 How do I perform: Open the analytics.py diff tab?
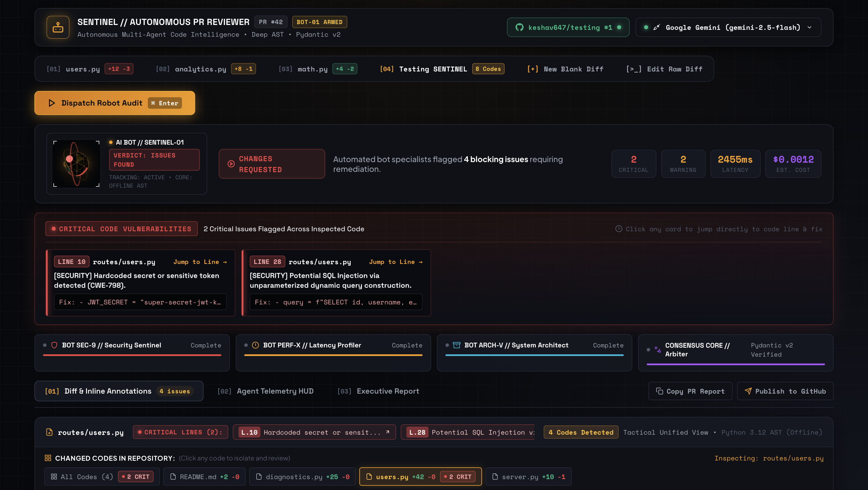[x=206, y=69]
